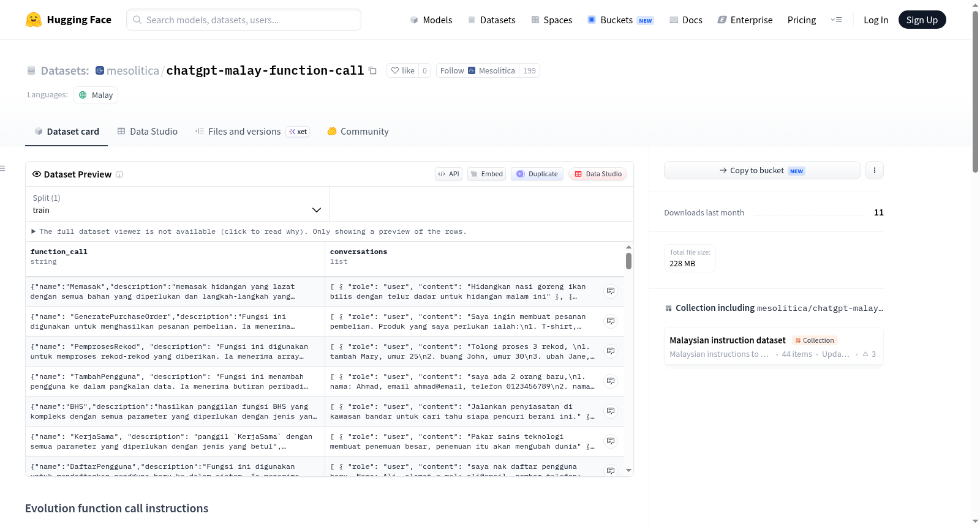Open conversation icon on the TambahPengguna row
Screen dimensions: 980x527
[611, 381]
